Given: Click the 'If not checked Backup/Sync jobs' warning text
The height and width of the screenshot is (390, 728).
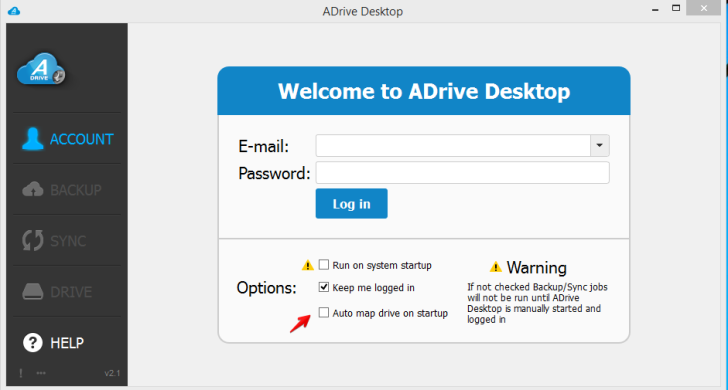Looking at the screenshot, I should 537,303.
